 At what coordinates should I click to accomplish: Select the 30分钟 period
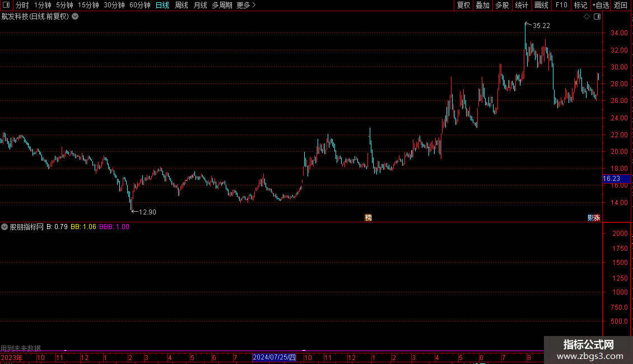click(x=114, y=5)
